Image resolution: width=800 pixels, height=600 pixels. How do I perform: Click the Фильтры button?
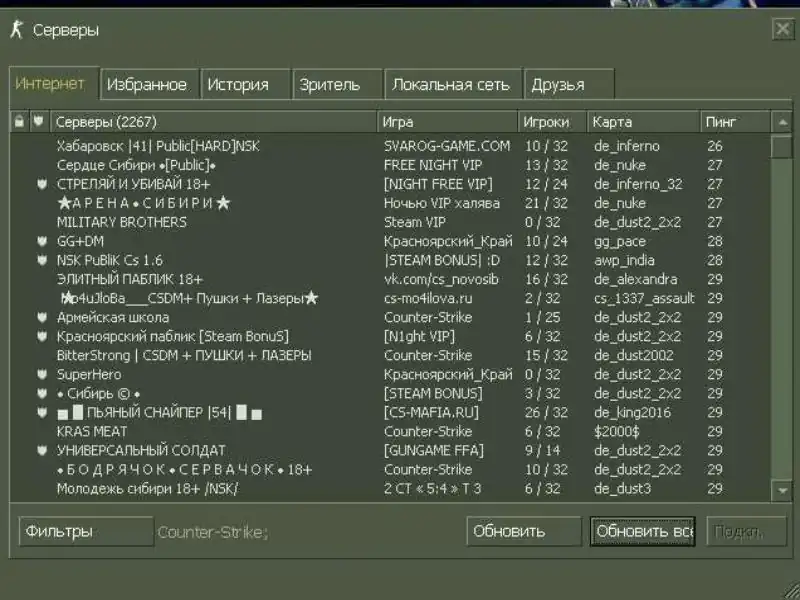click(x=86, y=532)
